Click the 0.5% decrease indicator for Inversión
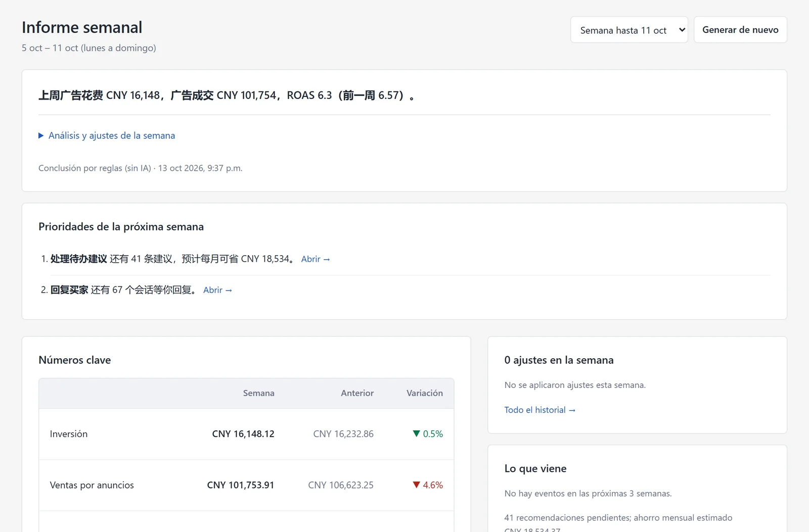809x532 pixels. (428, 434)
